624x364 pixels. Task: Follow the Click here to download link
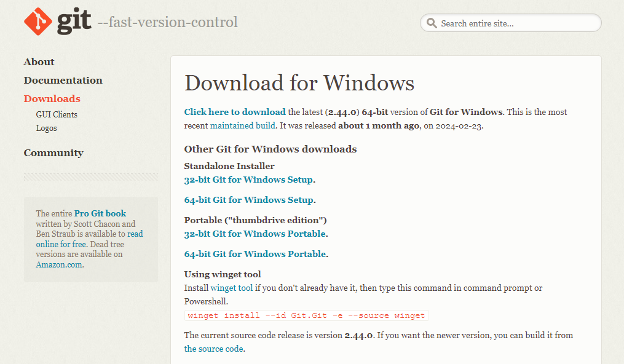pyautogui.click(x=235, y=112)
